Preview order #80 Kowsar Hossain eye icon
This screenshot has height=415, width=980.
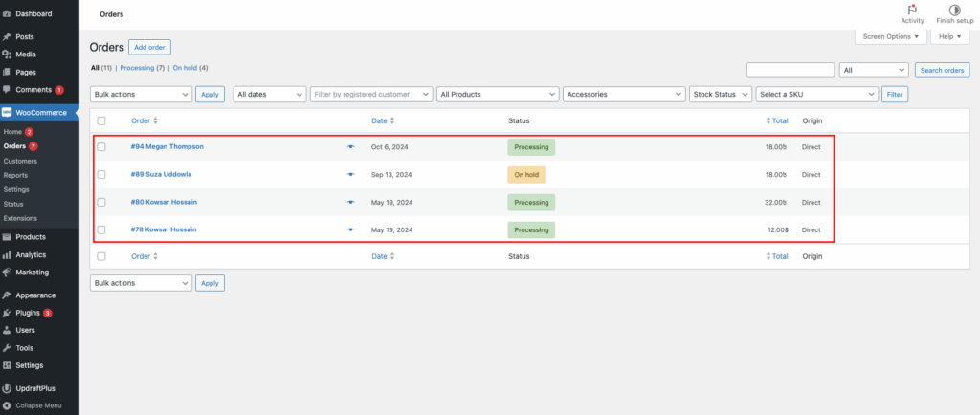pos(350,202)
